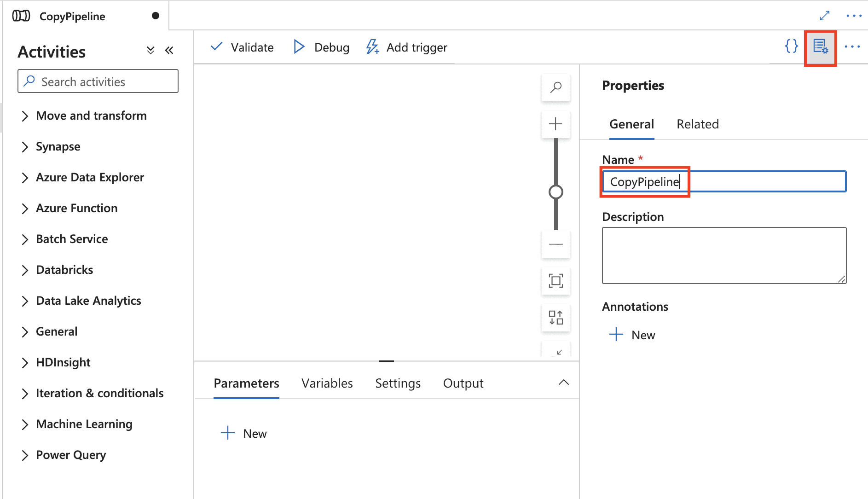Toggle the Properties pane icon

[x=820, y=47]
